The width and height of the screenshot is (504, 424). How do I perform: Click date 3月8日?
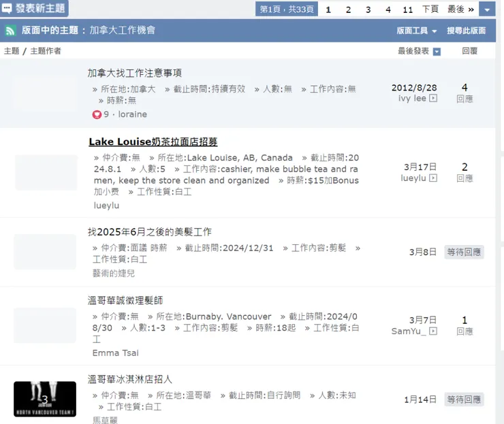pos(423,252)
